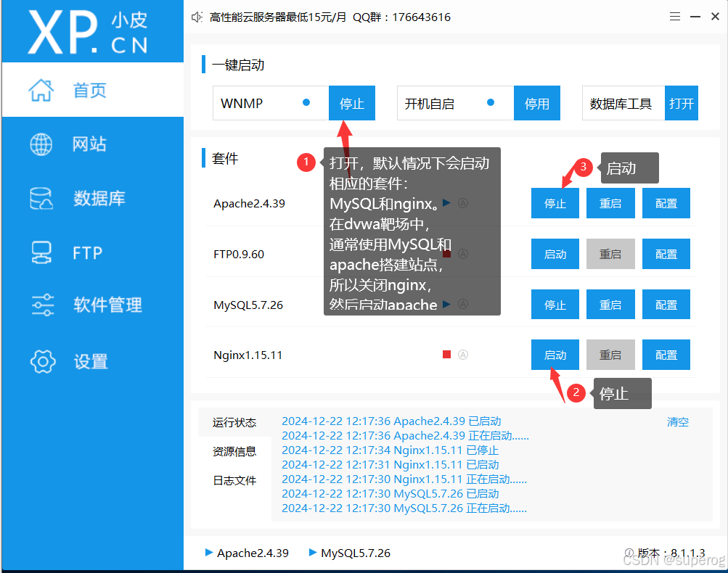This screenshot has height=573, width=728.
Task: Close the phpstudy window
Action: [x=715, y=17]
